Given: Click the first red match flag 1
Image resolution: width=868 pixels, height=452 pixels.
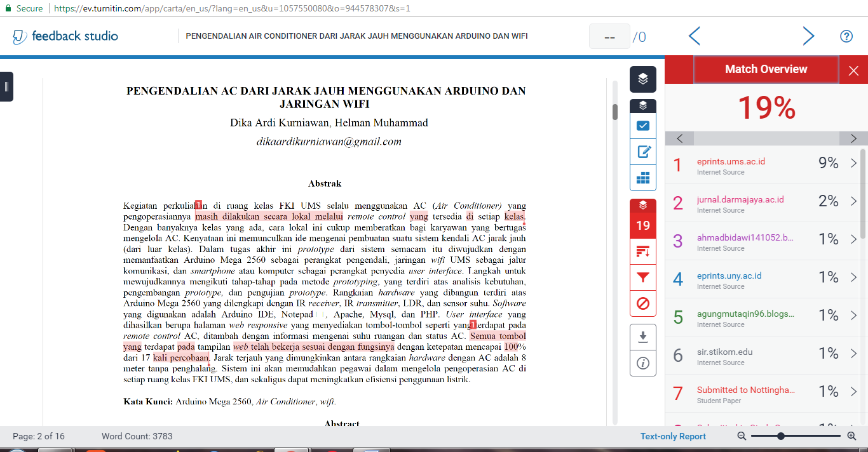Looking at the screenshot, I should pos(198,205).
